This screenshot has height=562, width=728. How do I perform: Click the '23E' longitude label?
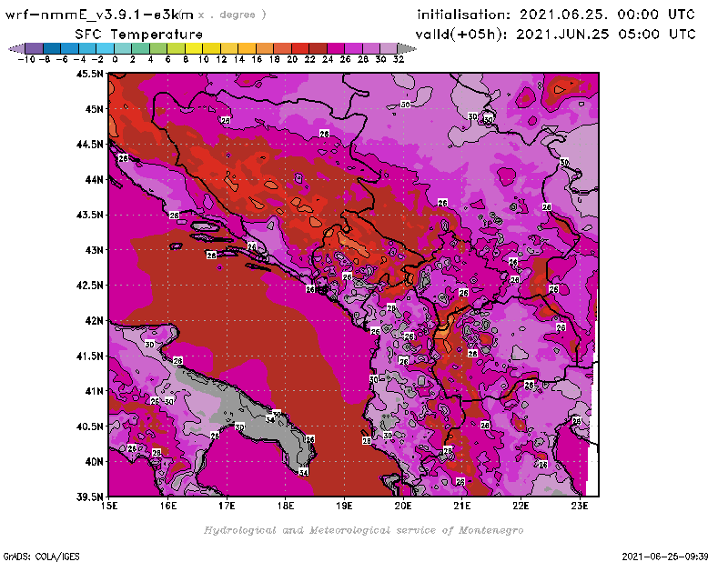tap(580, 506)
